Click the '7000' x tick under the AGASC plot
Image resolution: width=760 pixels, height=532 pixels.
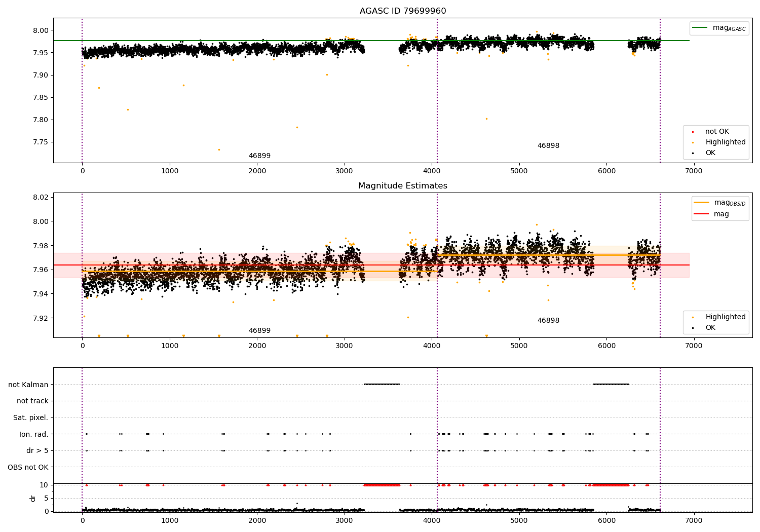tap(694, 171)
